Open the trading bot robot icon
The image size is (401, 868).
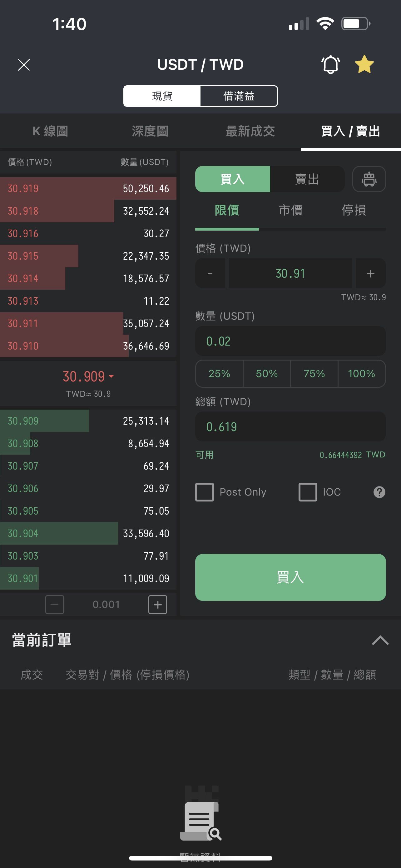click(369, 179)
